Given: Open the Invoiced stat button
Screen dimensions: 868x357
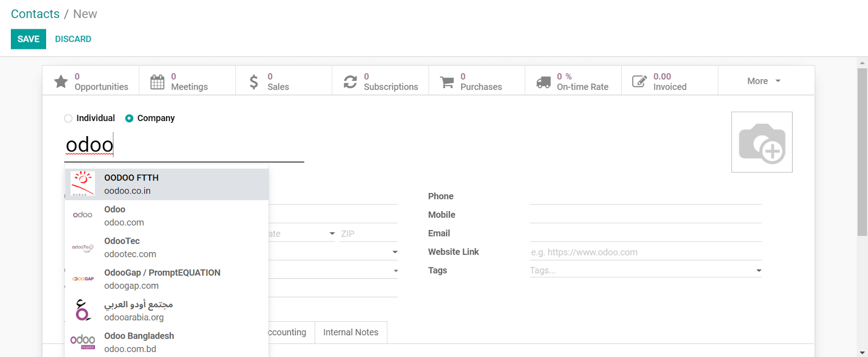Looking at the screenshot, I should click(669, 81).
